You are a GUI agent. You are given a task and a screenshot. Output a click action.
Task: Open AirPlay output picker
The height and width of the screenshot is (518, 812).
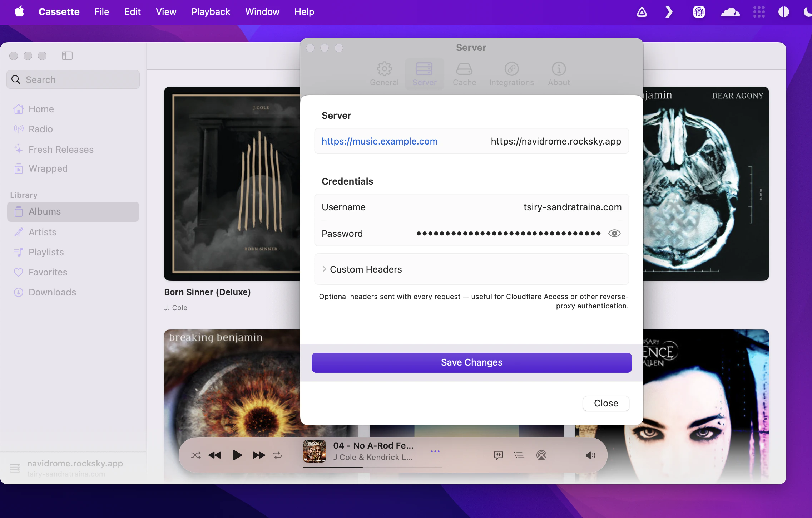541,455
